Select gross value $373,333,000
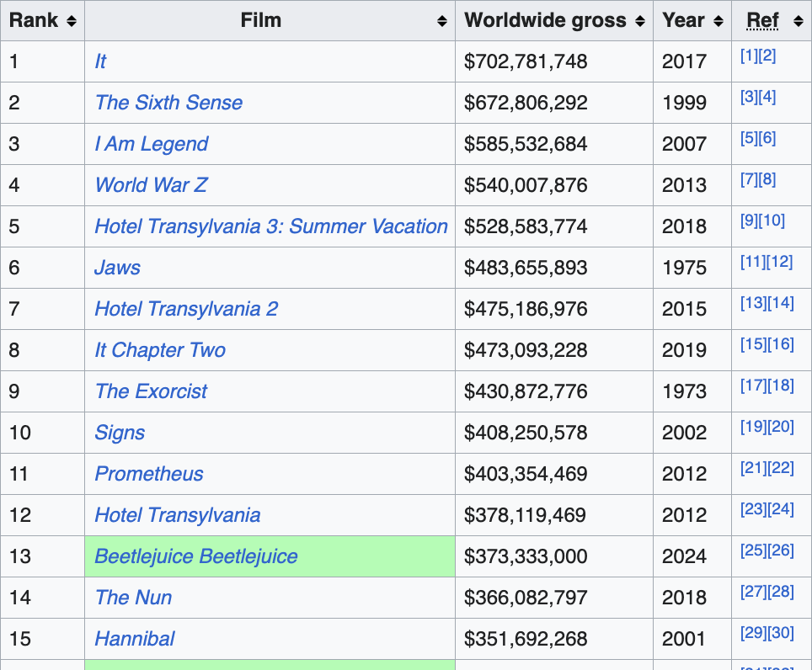812x670 pixels. tap(526, 556)
